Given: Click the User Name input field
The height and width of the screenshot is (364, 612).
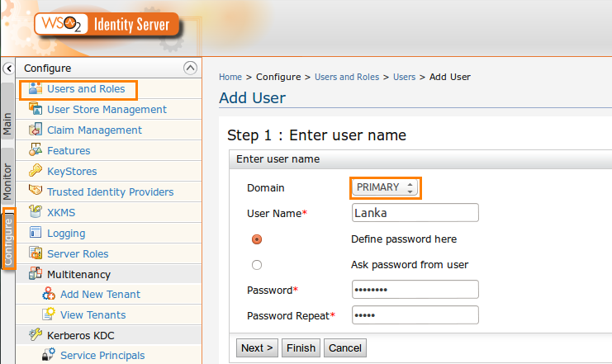Looking at the screenshot, I should (415, 213).
